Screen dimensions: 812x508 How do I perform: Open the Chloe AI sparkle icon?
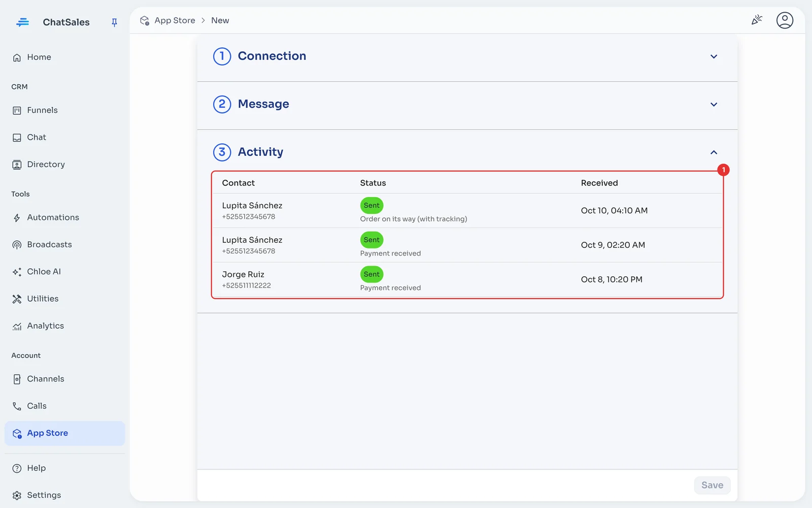17,272
